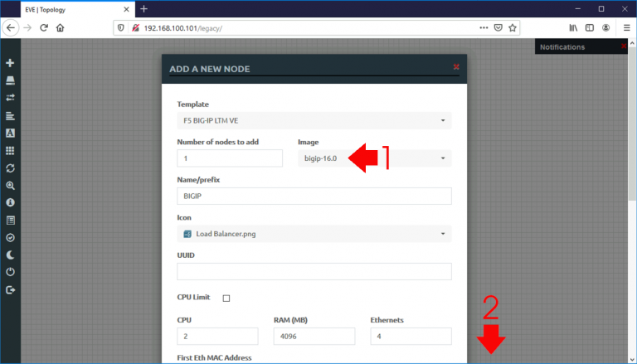Open the Icon Load Balancer.png dropdown
Screen dimensions: 637x364
(314, 234)
